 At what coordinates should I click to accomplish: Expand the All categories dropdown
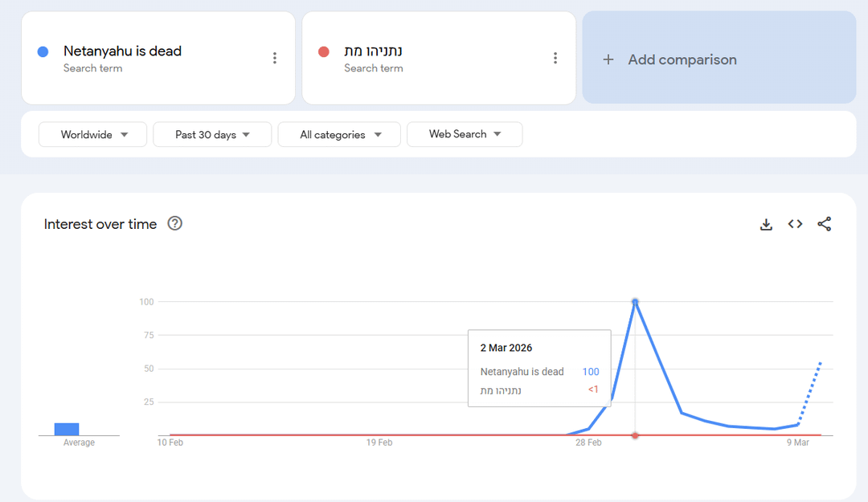[339, 135]
